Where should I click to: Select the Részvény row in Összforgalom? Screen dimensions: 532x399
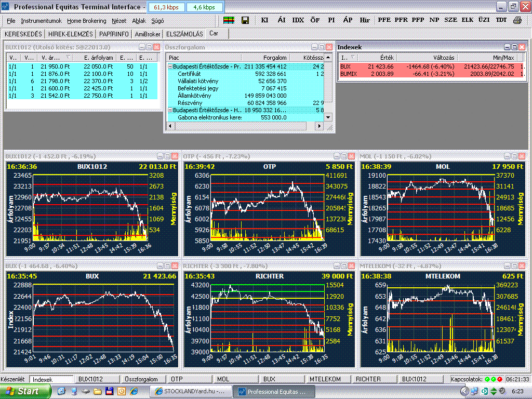click(246, 103)
